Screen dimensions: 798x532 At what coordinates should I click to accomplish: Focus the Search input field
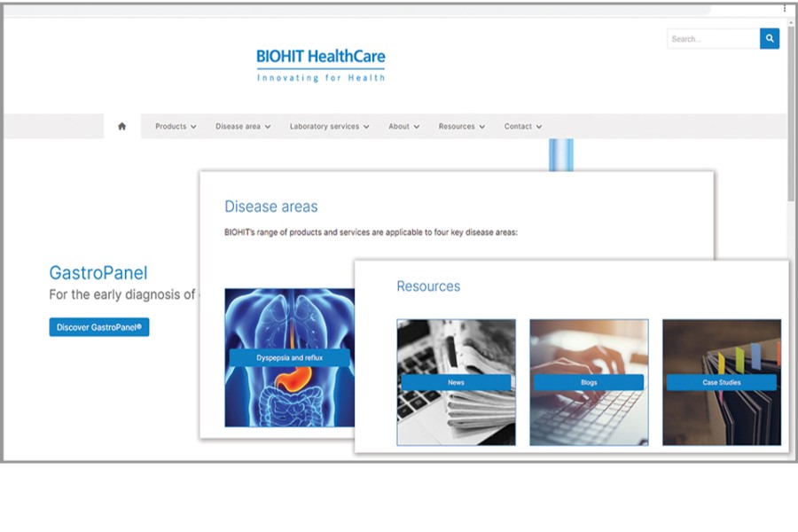pos(714,39)
